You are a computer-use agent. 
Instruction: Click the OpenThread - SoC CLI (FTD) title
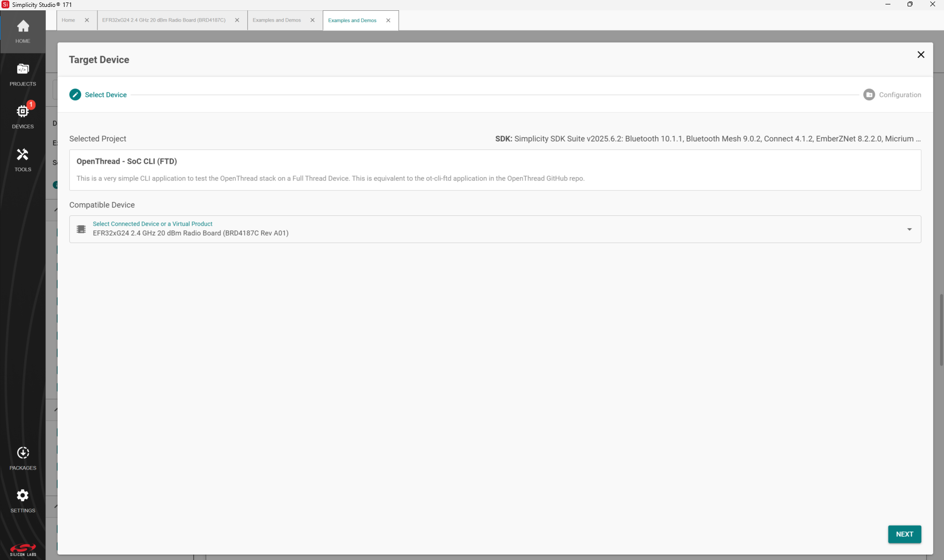click(126, 161)
